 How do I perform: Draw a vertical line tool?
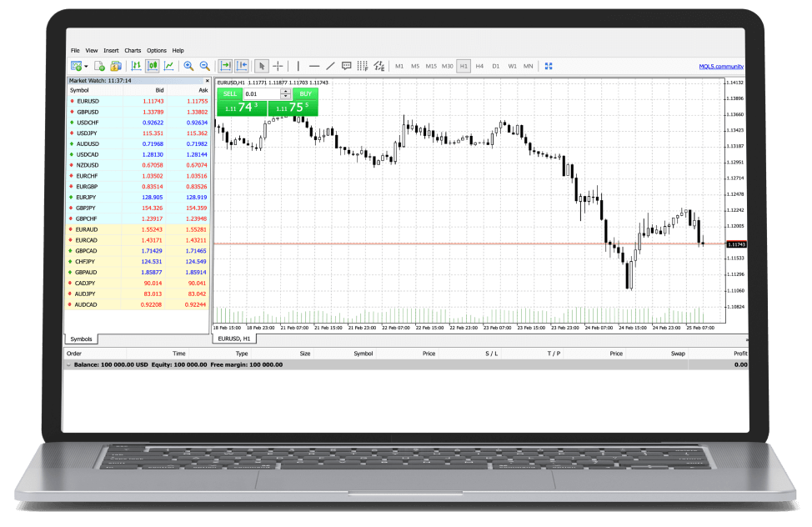(x=298, y=66)
